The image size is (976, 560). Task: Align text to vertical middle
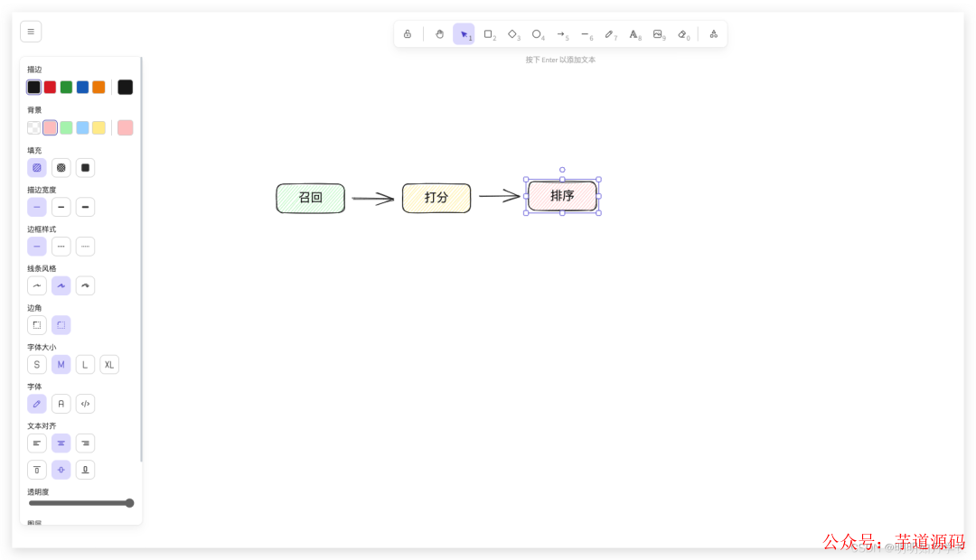[x=61, y=470]
